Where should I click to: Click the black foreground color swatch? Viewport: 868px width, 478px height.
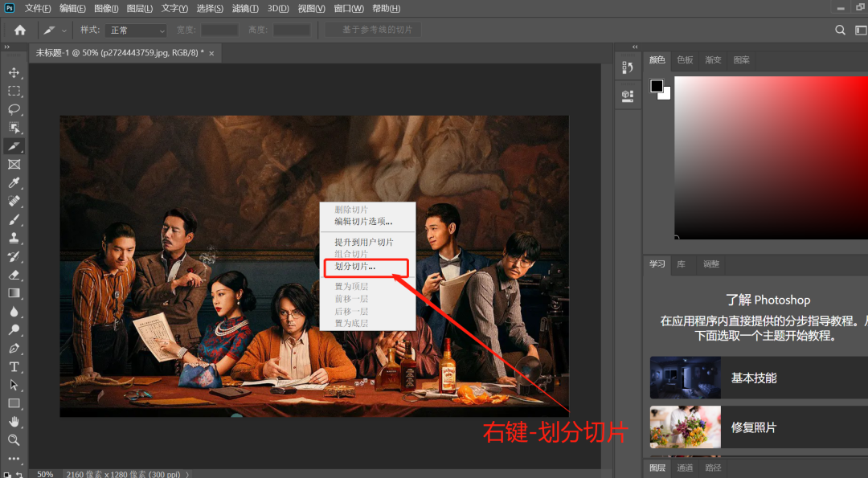(657, 86)
